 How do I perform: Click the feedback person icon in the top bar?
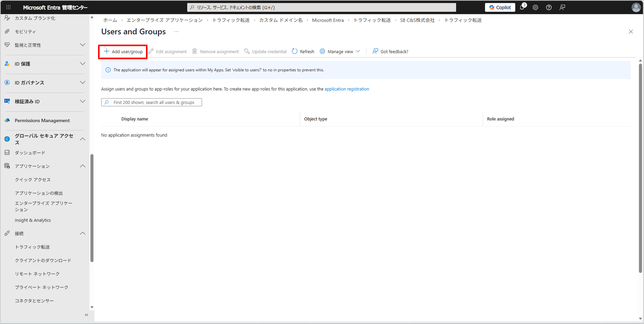(x=562, y=8)
